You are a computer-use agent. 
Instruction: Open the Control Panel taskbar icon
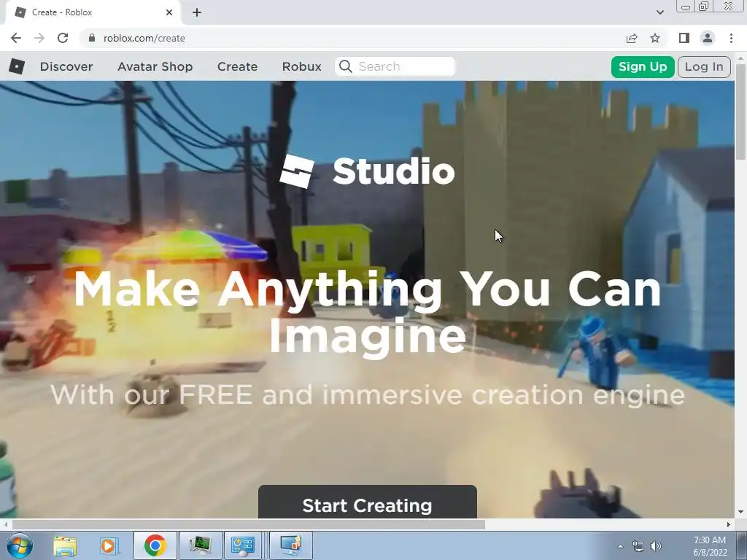pos(243,545)
